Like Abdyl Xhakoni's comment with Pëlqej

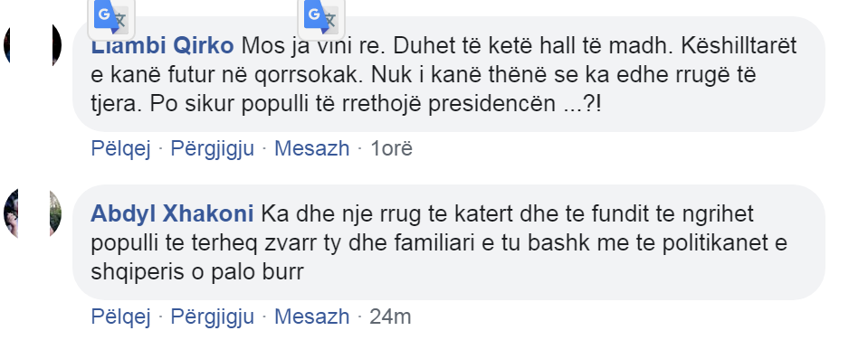(120, 317)
